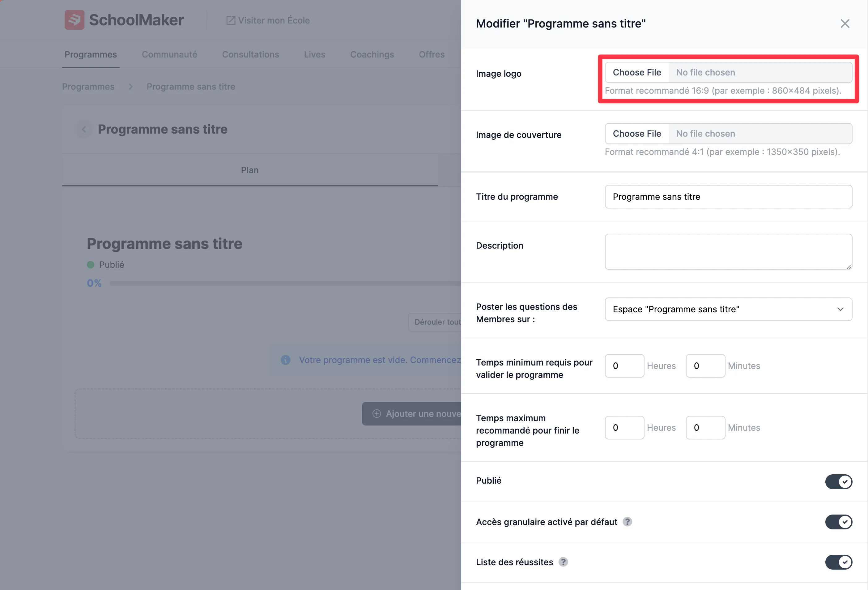Viewport: 868px width, 590px height.
Task: Click maximum time Minutes field
Action: pos(705,428)
